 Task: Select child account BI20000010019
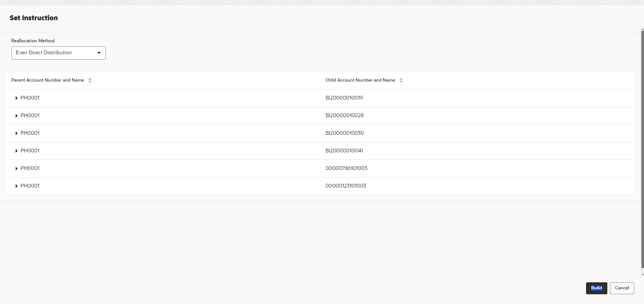[x=344, y=98]
